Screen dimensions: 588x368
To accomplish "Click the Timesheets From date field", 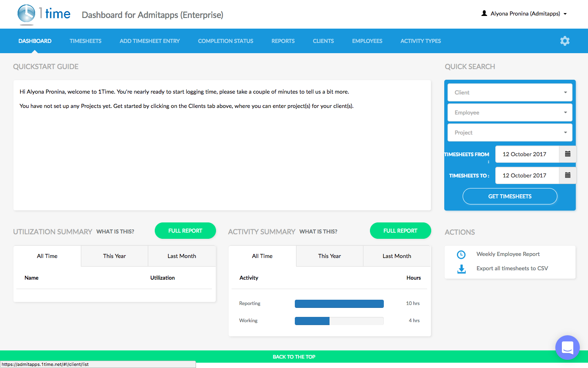I will pos(527,154).
